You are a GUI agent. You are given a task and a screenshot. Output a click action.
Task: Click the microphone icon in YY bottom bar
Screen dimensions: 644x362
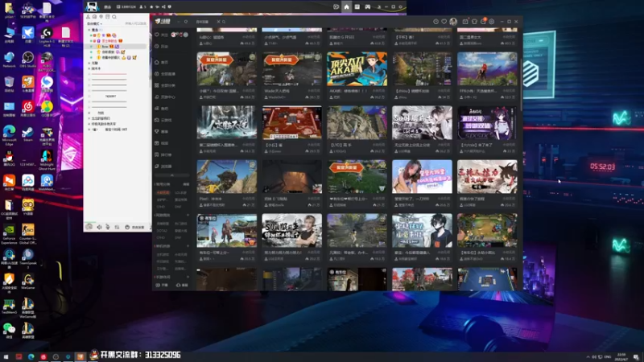coord(108,227)
